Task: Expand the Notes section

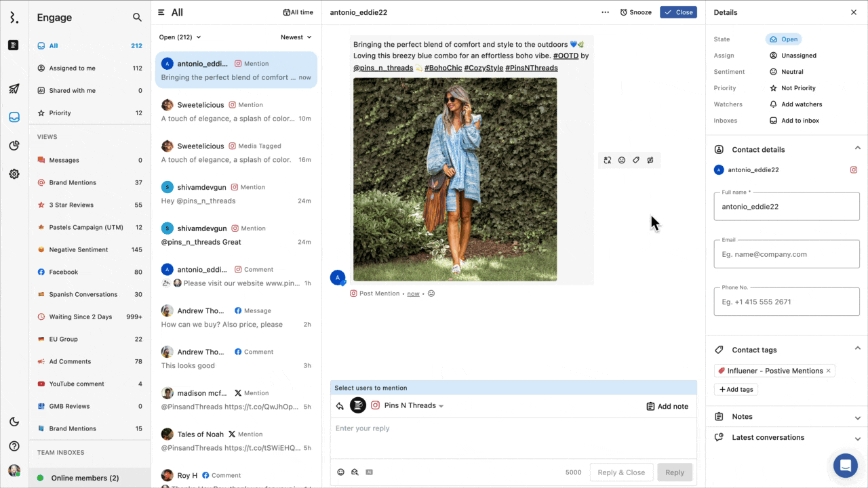Action: tap(787, 417)
